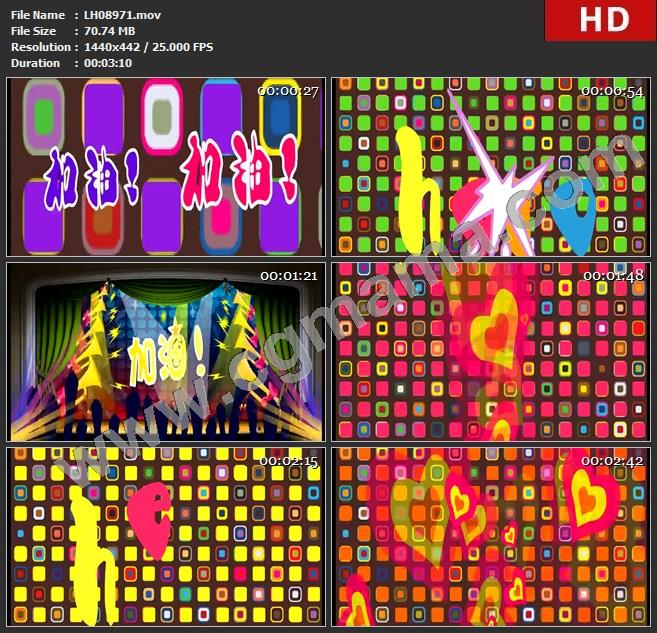Open the yellow grid thumbnail at 00:02:15

165,536
